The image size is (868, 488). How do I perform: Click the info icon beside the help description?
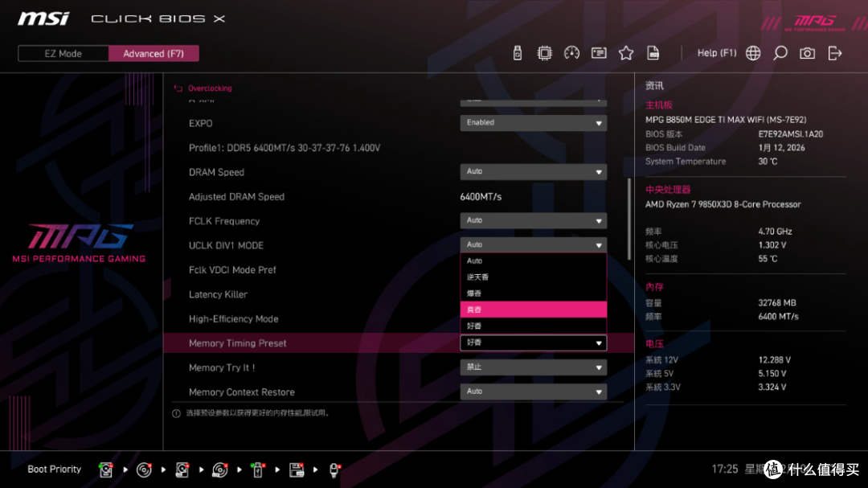(176, 413)
